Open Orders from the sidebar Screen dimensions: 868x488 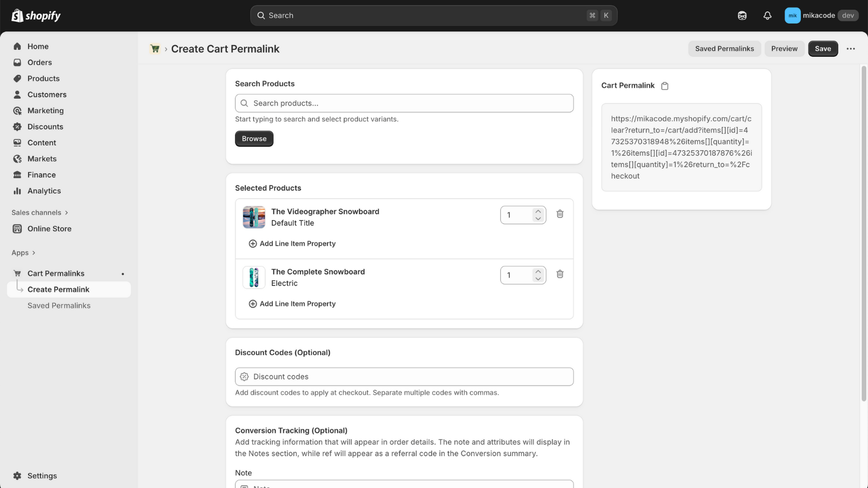39,62
